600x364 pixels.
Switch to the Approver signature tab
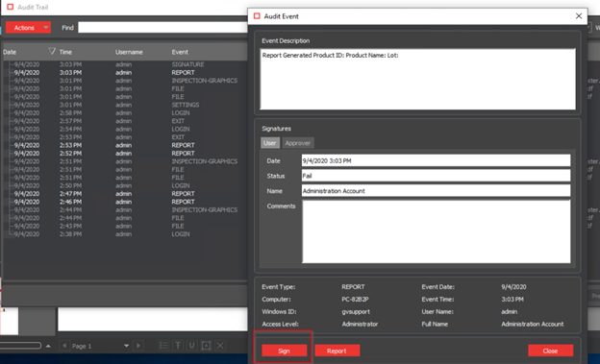[298, 143]
